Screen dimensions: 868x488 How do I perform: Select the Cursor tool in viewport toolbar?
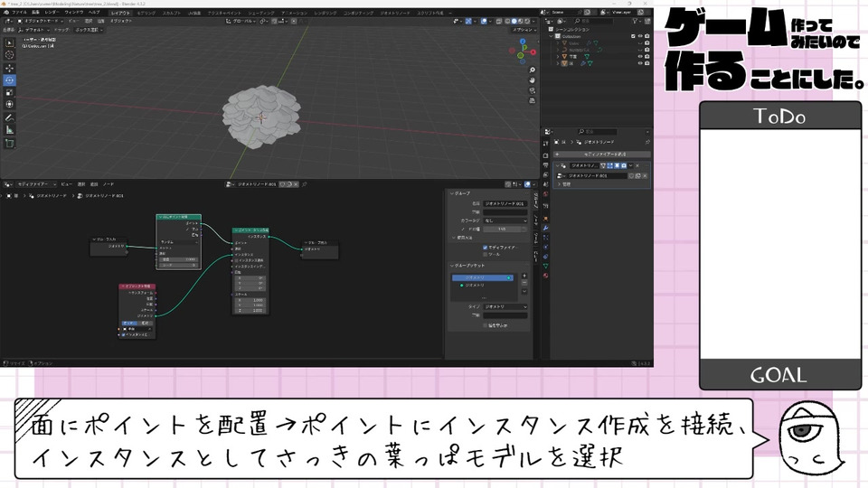click(9, 55)
